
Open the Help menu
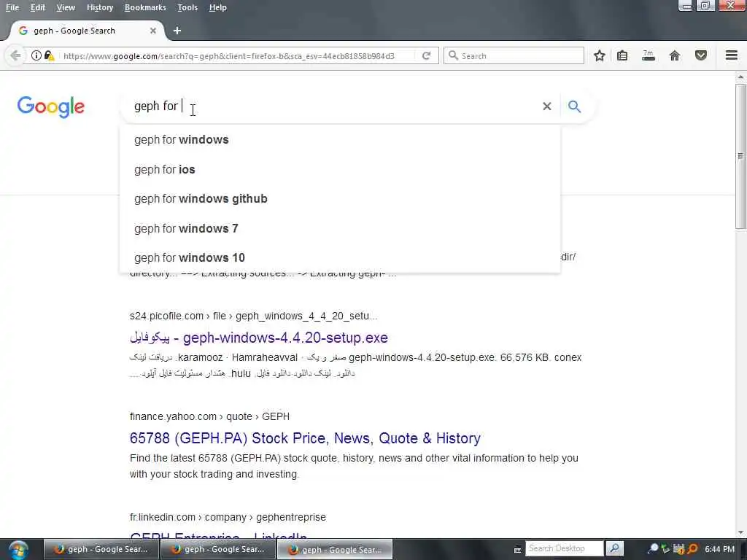click(x=217, y=7)
